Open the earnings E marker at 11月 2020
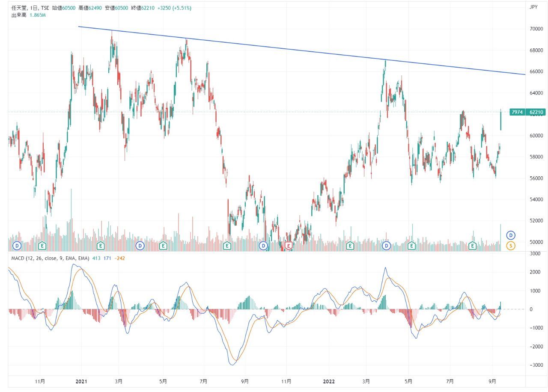This screenshot has height=392, width=548. [42, 246]
